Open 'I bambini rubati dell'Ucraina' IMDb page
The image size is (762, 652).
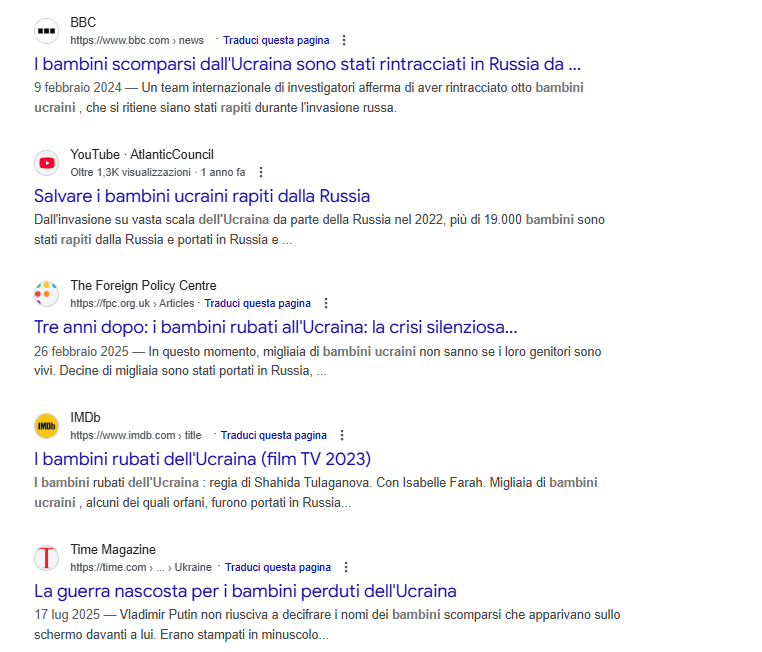pos(202,459)
